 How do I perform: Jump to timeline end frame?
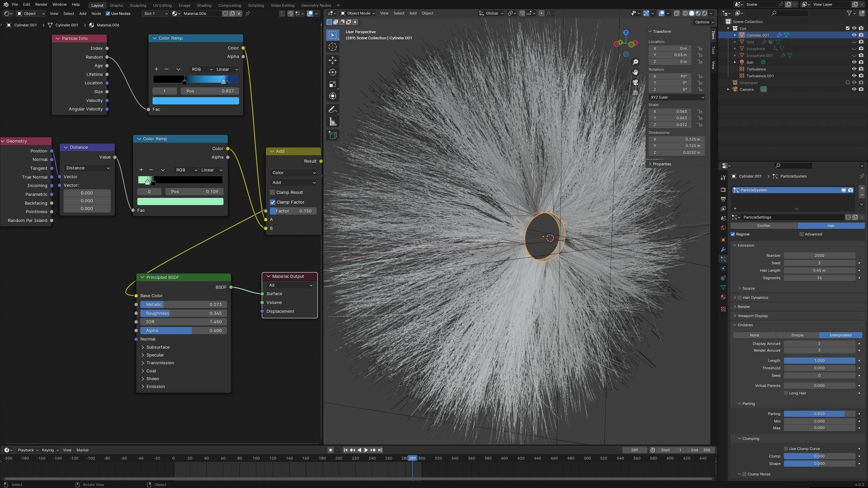[x=380, y=450]
